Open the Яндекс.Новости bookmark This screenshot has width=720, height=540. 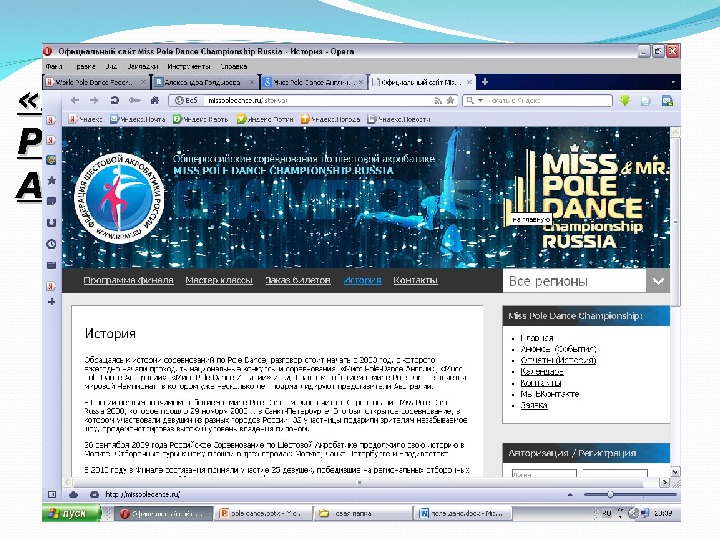coord(399,119)
